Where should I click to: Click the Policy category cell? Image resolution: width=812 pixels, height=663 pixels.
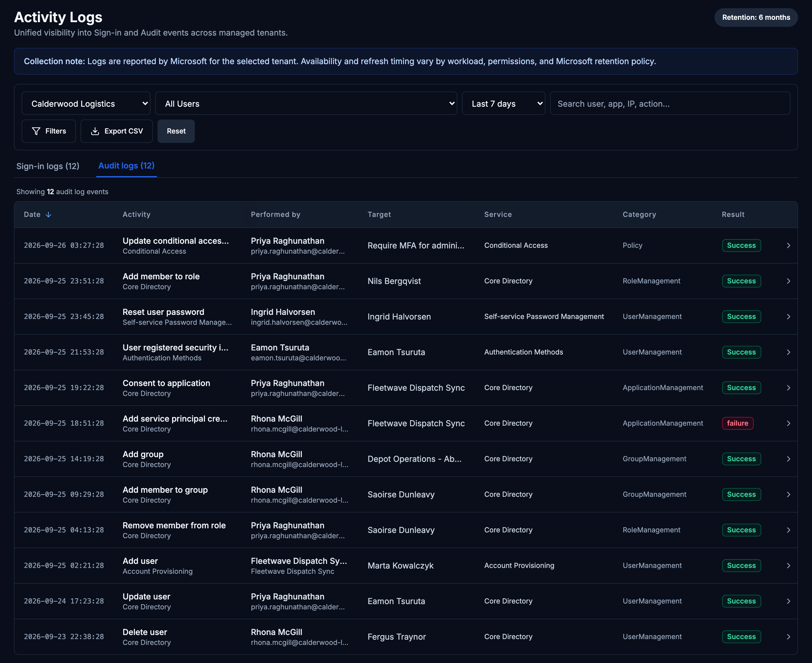[x=632, y=245]
